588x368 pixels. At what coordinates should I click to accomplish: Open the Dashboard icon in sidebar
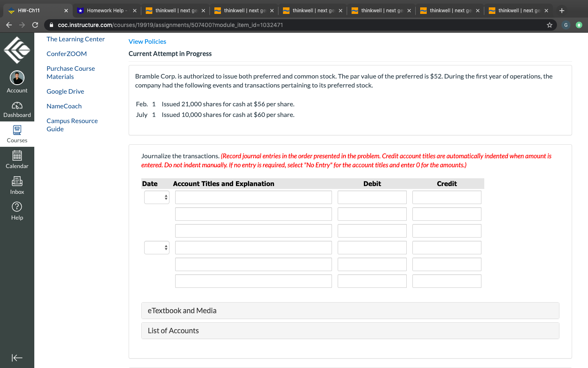pos(17,105)
